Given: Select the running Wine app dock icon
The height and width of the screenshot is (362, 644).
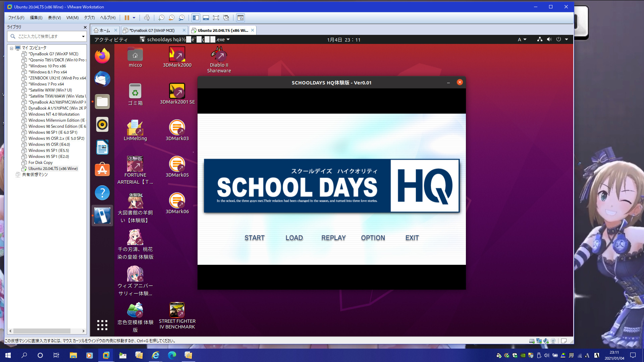Looking at the screenshot, I should [x=102, y=216].
